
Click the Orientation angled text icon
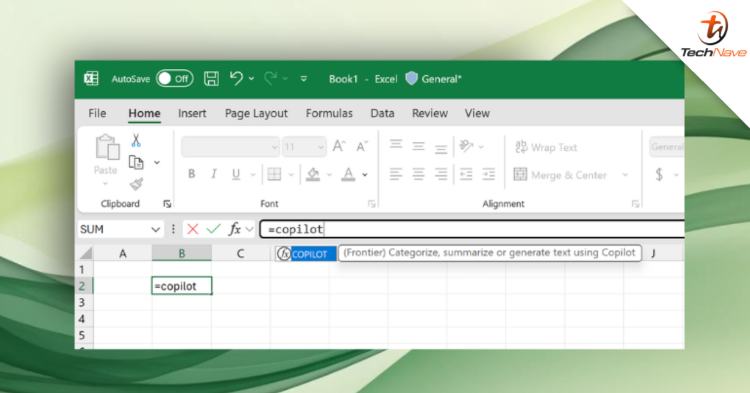[466, 145]
